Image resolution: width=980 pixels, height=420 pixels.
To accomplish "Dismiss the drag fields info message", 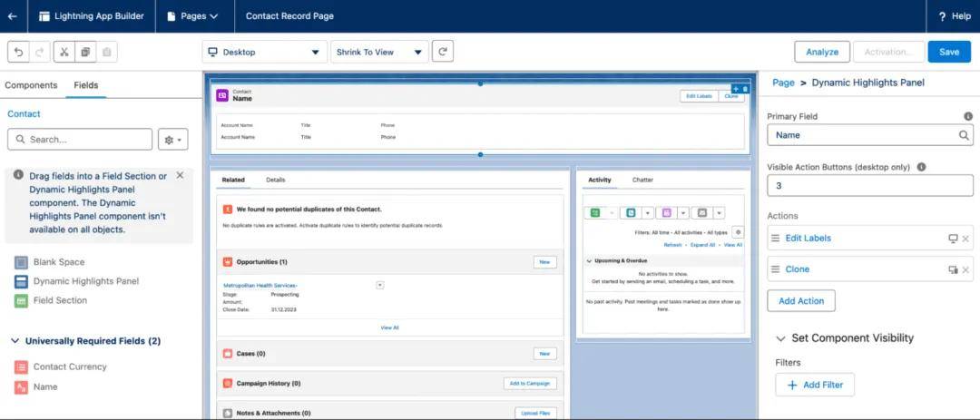I will pyautogui.click(x=180, y=175).
